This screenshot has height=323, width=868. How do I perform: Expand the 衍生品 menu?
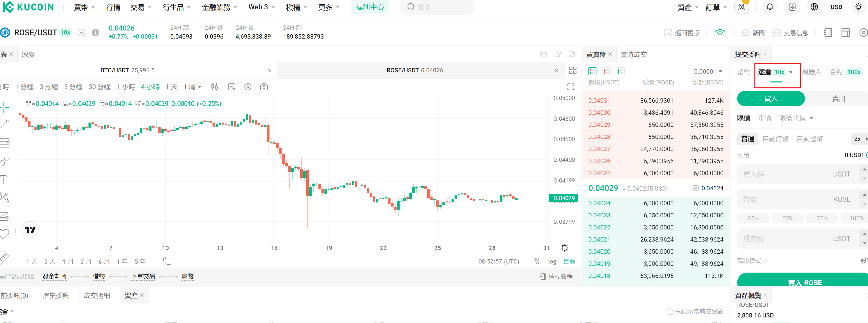176,7
